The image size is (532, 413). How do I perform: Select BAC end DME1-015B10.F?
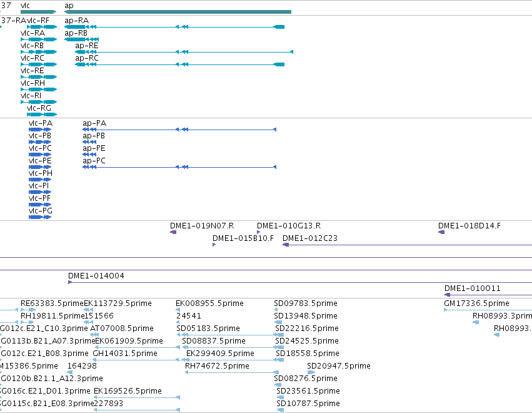click(x=243, y=238)
